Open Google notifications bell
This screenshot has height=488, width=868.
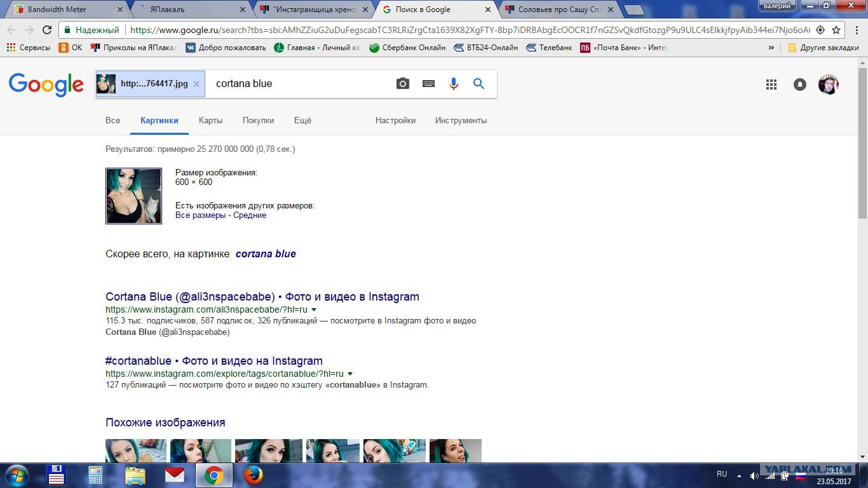point(800,85)
